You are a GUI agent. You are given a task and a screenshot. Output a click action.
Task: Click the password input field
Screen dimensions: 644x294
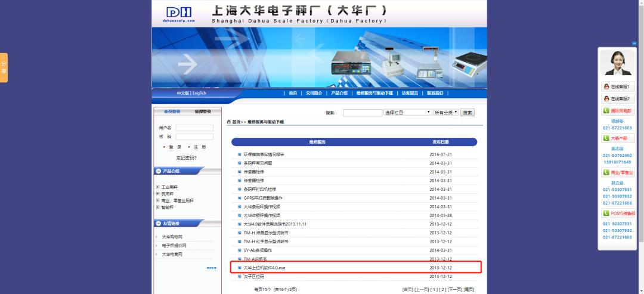tap(194, 137)
